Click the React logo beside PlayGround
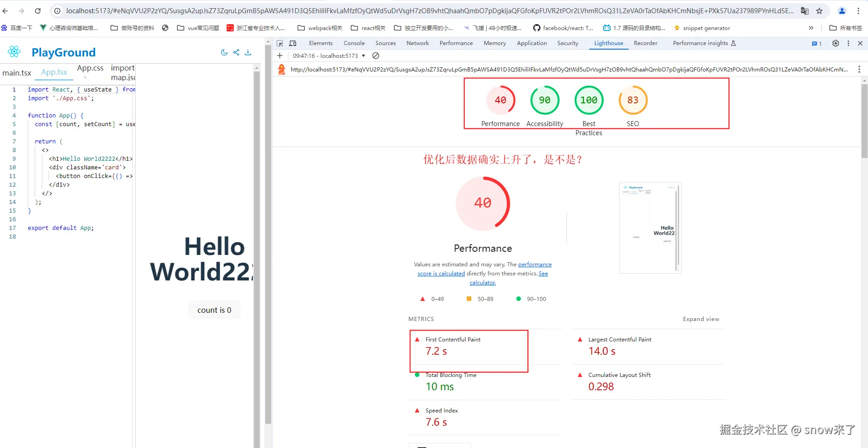868x448 pixels. click(14, 52)
